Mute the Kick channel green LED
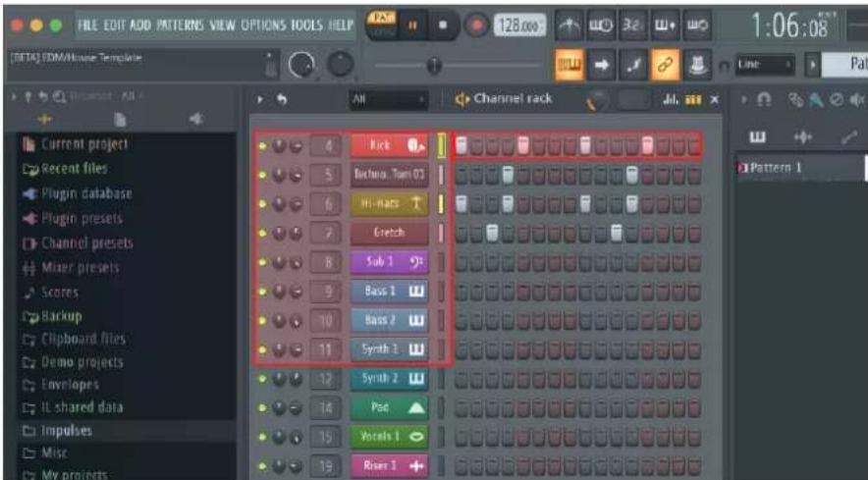This screenshot has width=868, height=480. pyautogui.click(x=262, y=146)
